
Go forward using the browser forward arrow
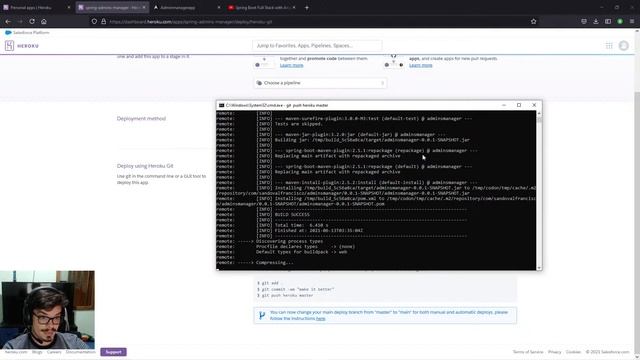pos(20,21)
